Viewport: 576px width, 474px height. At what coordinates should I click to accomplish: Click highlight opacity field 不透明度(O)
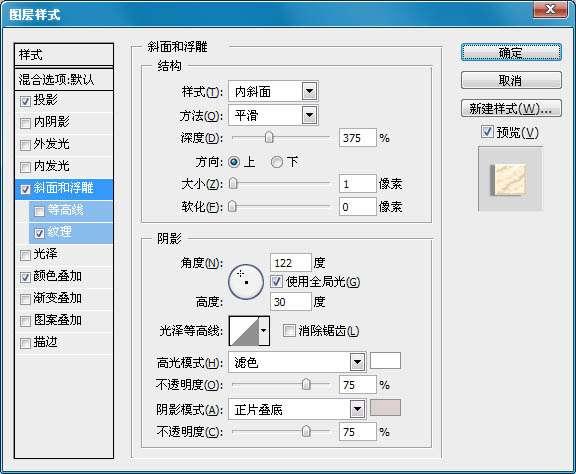[x=358, y=385]
